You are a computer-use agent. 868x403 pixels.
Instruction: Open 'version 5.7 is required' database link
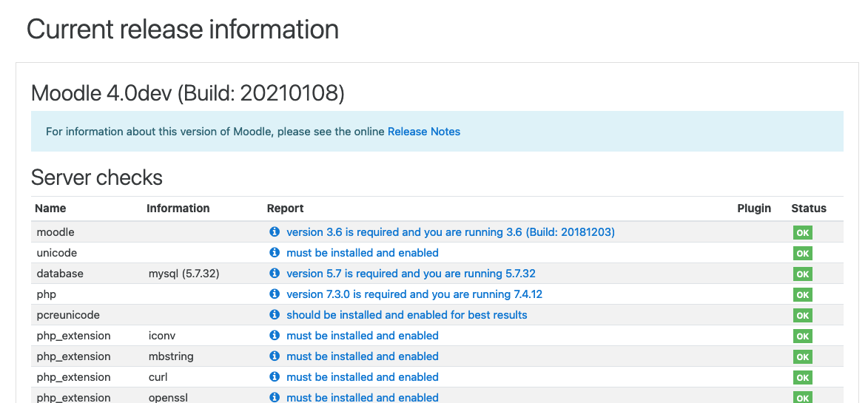click(411, 274)
